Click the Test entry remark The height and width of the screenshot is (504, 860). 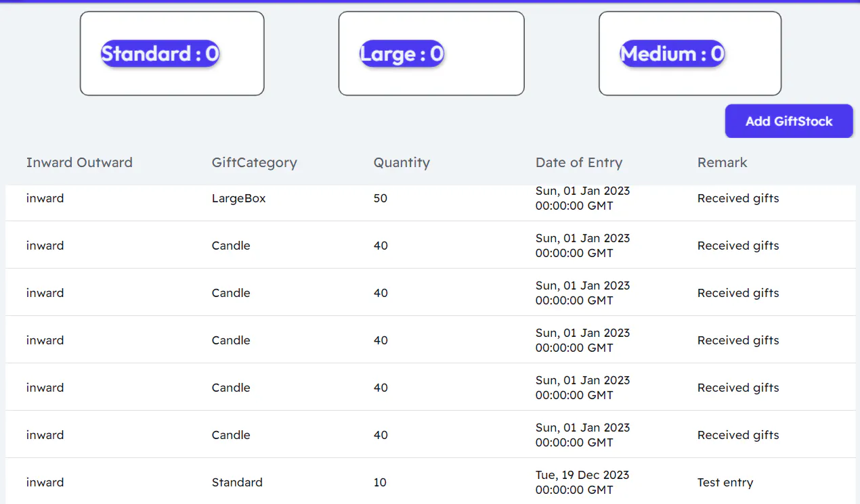[725, 482]
